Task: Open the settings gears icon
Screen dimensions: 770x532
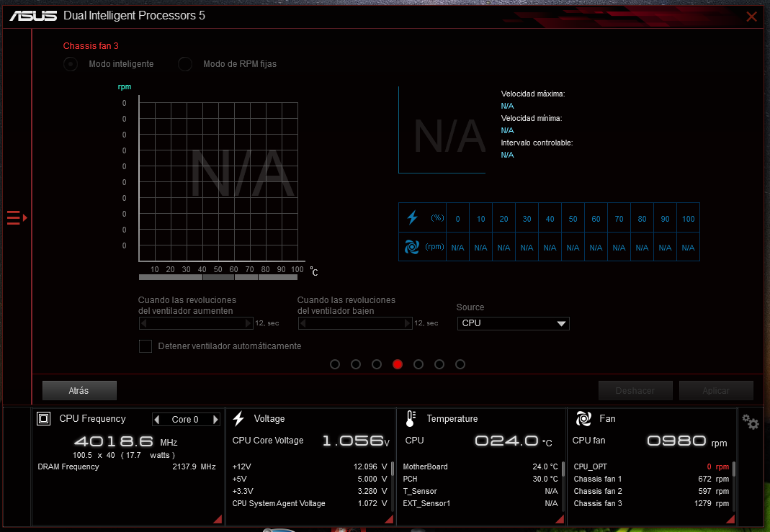Action: pyautogui.click(x=751, y=422)
